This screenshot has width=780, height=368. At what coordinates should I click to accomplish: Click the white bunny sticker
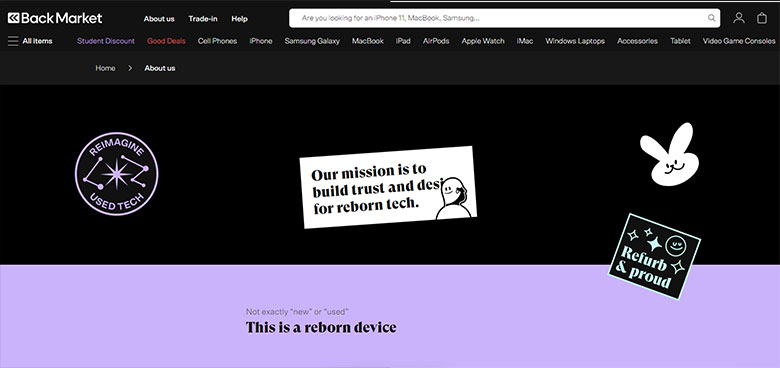[670, 154]
